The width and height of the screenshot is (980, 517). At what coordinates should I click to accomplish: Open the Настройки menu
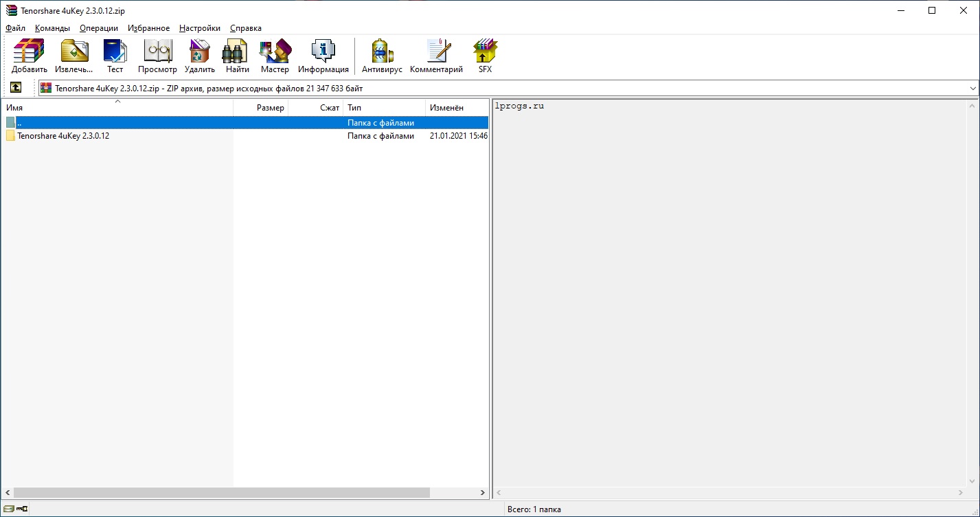click(200, 28)
